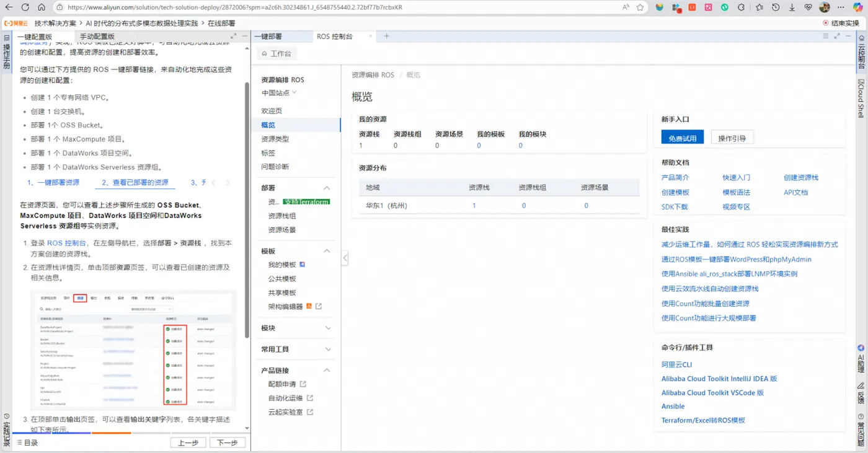Viewport: 868px width, 453px height.
Task: Launch Copilot from the toolbar icon
Action: [x=858, y=7]
